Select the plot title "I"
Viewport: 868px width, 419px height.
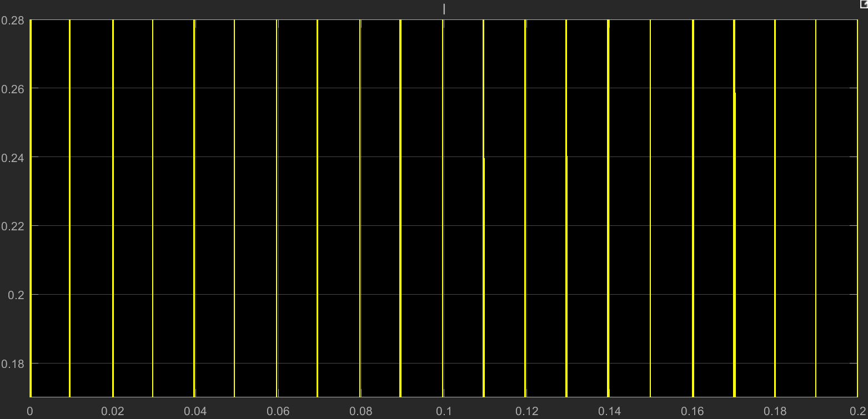click(444, 9)
